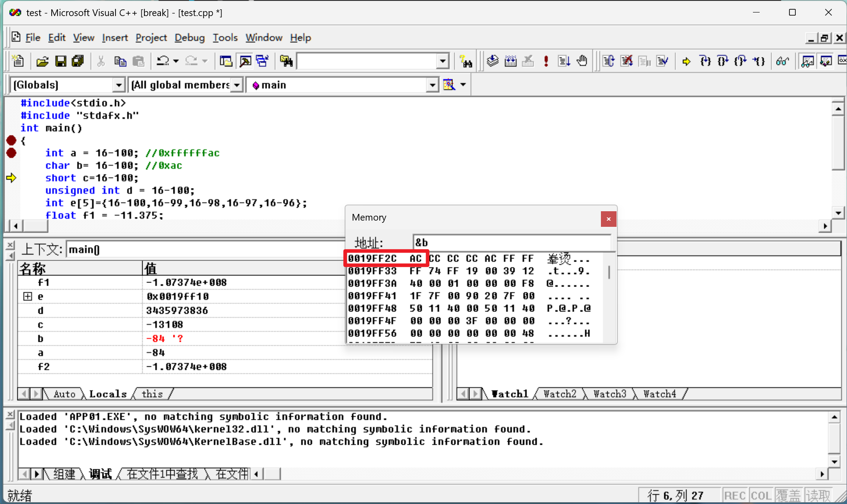Expand the array e in Locals

(x=28, y=296)
